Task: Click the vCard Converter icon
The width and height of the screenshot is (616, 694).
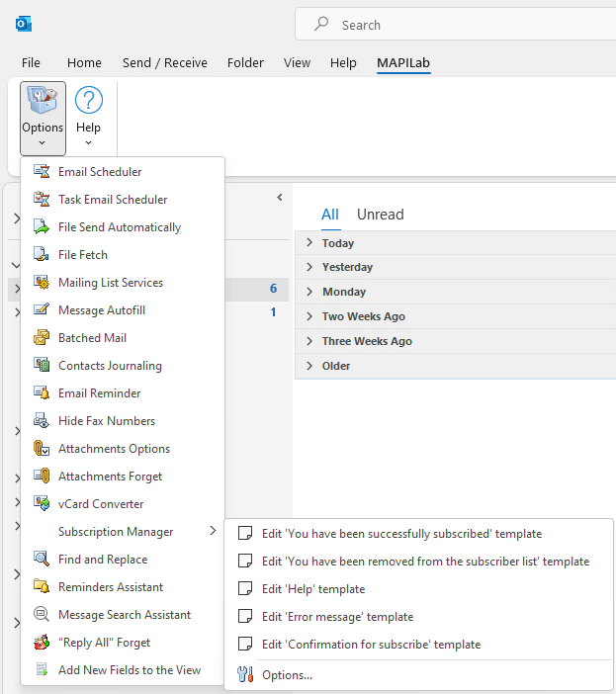Action: (x=42, y=504)
